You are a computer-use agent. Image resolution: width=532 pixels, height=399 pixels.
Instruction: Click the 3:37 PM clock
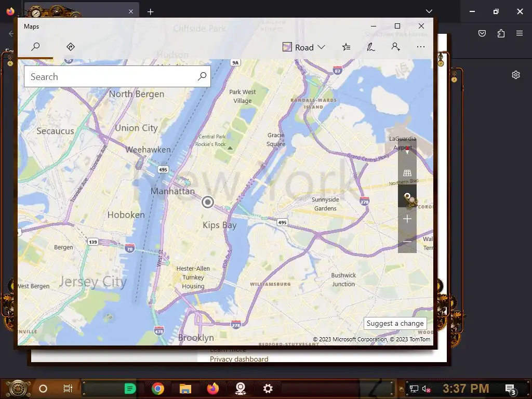[465, 389]
